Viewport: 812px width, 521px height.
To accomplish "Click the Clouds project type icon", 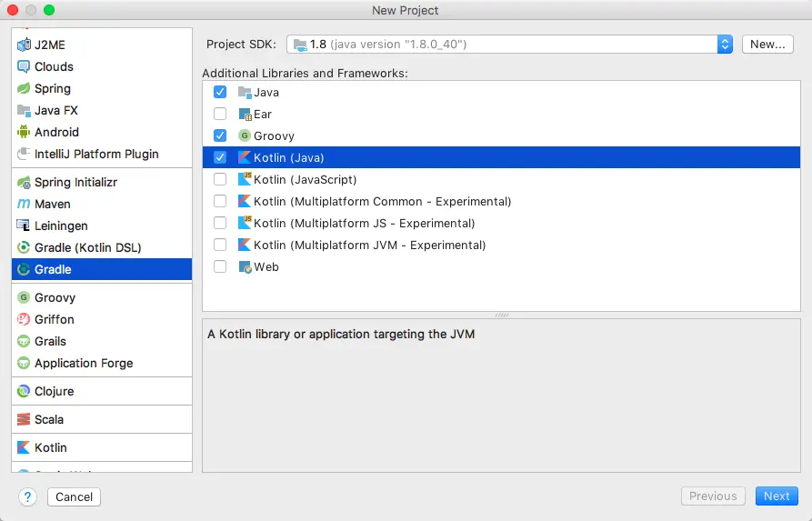I will coord(24,66).
